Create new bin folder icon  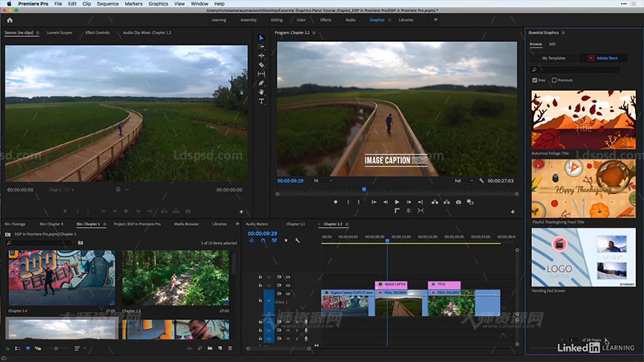[x=210, y=348]
